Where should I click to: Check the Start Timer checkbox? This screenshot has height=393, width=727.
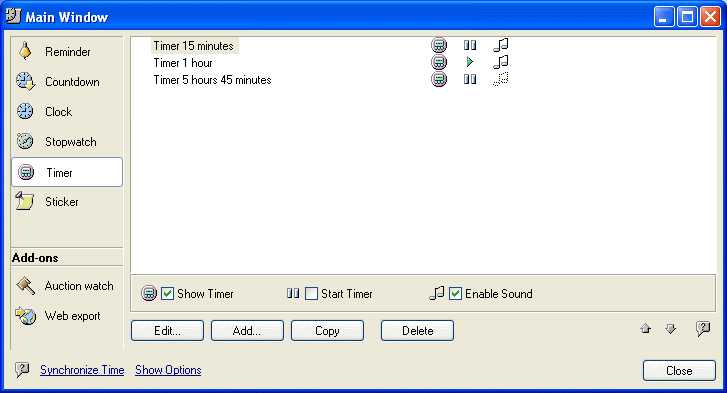point(312,293)
